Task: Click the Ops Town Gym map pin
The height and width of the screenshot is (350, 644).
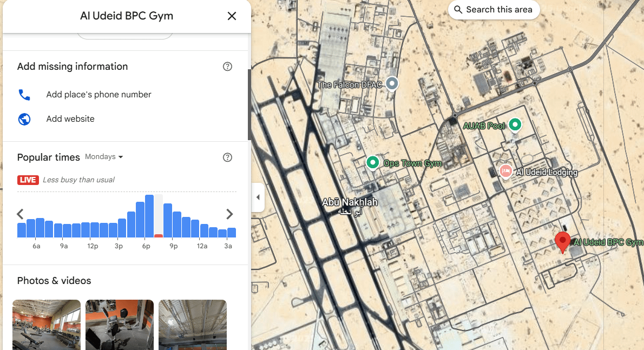Action: click(x=372, y=162)
